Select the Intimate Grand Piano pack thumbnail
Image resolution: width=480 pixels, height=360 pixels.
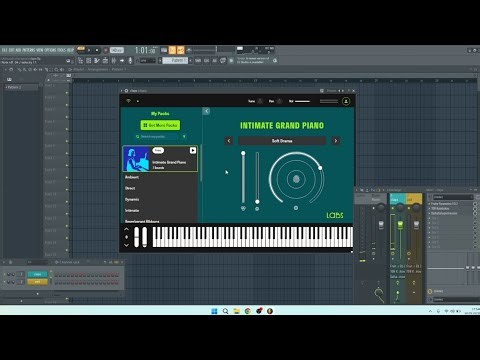point(136,159)
